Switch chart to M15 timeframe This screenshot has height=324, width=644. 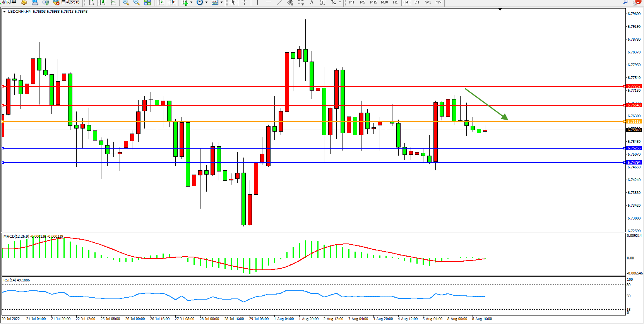(x=373, y=2)
